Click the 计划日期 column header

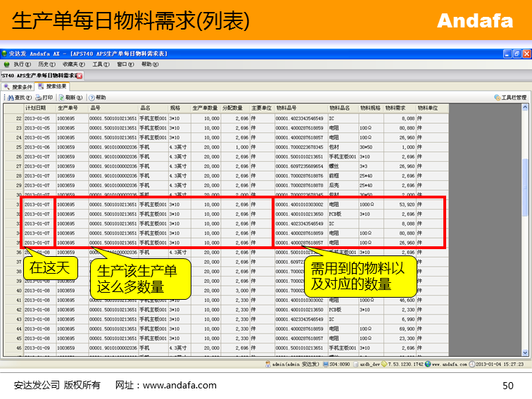point(36,108)
